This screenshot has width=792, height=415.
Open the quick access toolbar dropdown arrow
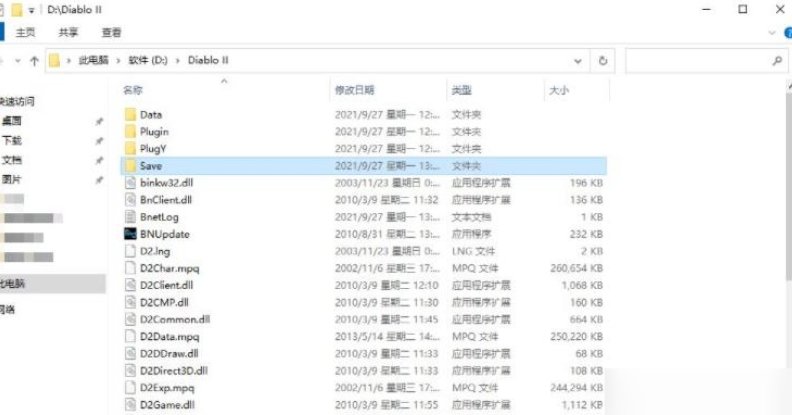tap(31, 10)
